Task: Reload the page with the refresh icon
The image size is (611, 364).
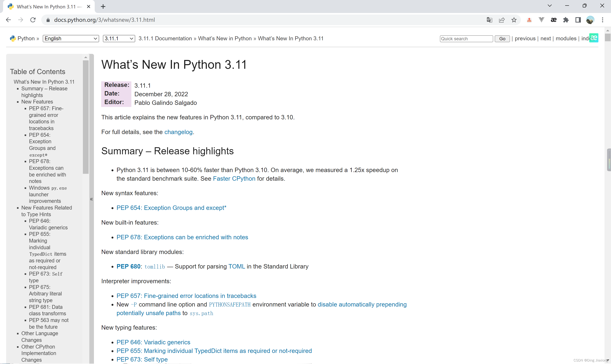Action: pos(33,20)
